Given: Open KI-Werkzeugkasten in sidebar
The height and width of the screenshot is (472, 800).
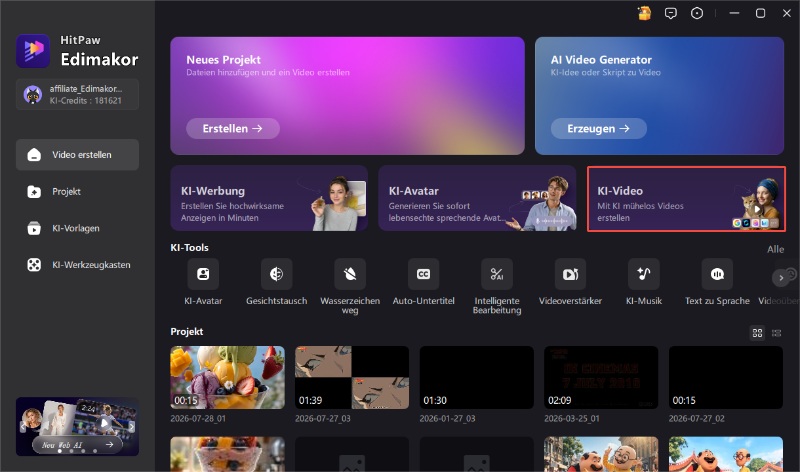Looking at the screenshot, I should pos(78,265).
